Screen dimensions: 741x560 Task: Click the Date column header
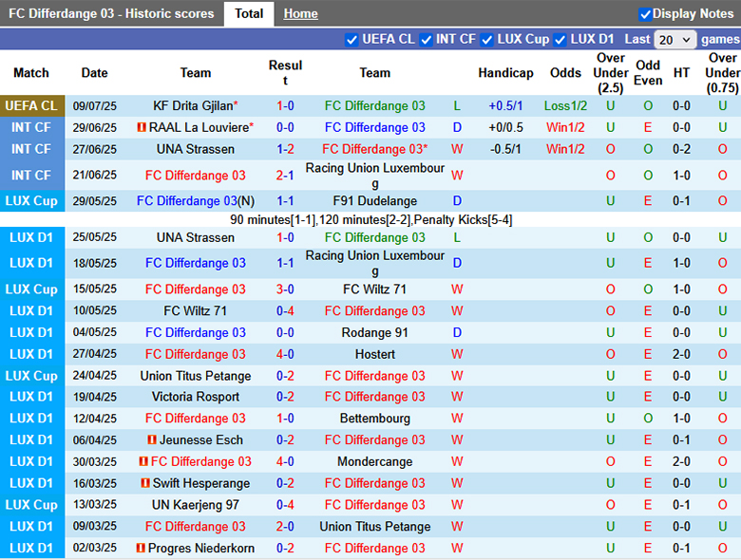(94, 73)
